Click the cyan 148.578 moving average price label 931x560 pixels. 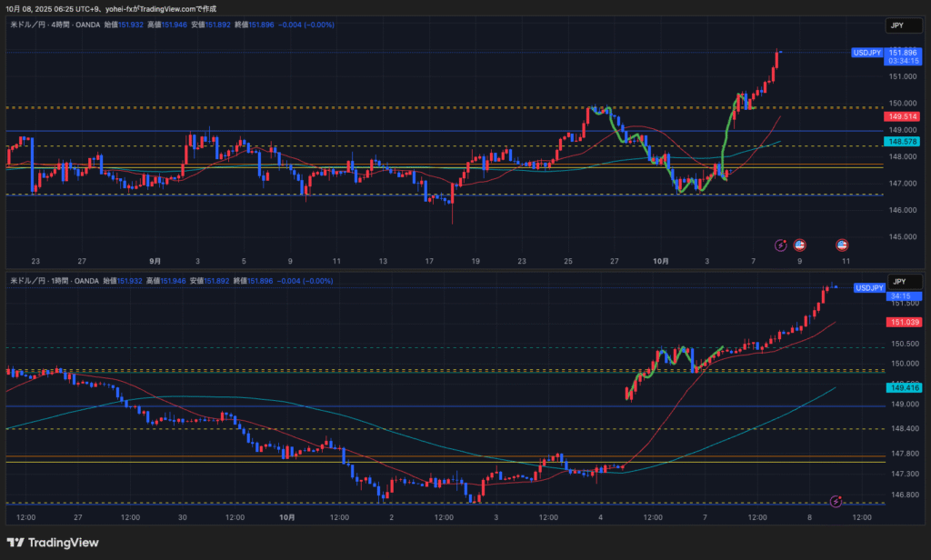tap(901, 142)
